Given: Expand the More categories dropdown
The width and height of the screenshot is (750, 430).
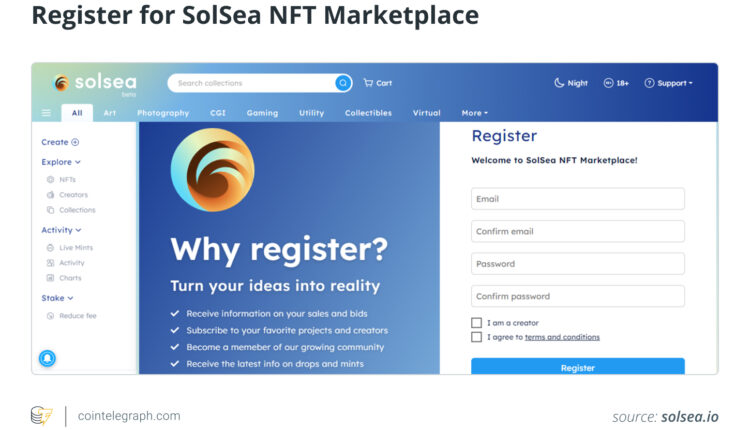Looking at the screenshot, I should tap(474, 113).
